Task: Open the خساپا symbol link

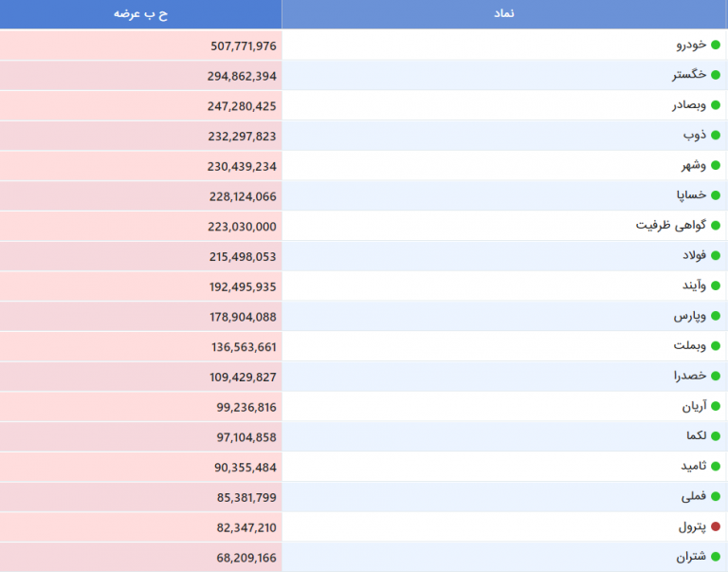Action: tap(691, 195)
